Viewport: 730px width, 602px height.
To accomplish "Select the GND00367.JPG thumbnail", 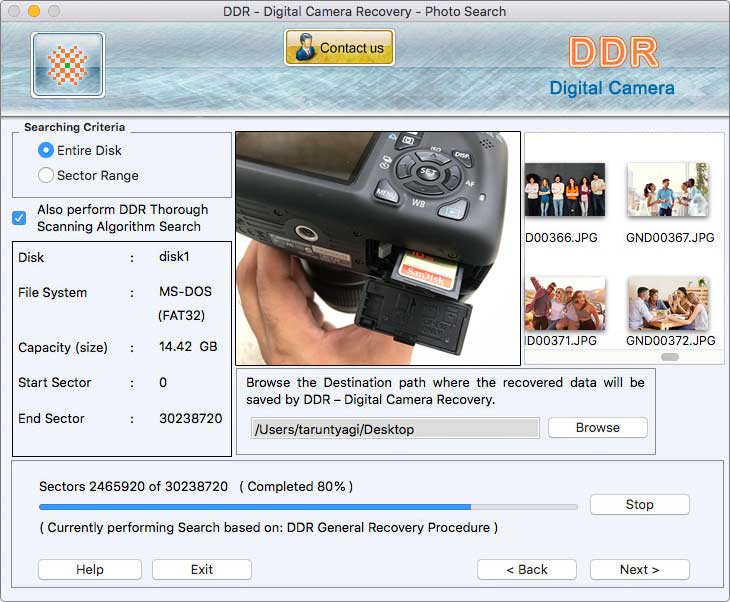I will click(x=668, y=189).
